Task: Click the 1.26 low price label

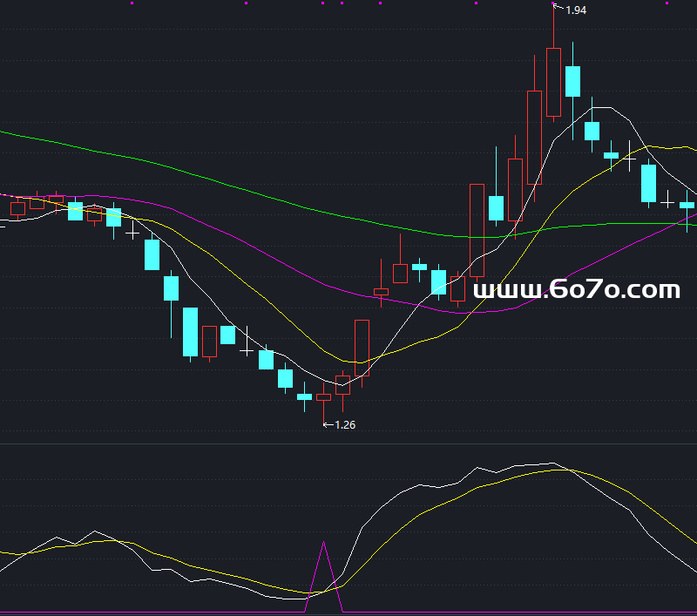Action: 345,425
